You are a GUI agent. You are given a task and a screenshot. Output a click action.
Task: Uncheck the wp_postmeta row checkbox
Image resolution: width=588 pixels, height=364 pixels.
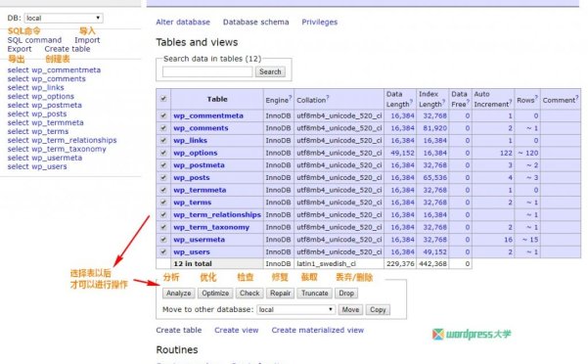(x=163, y=165)
